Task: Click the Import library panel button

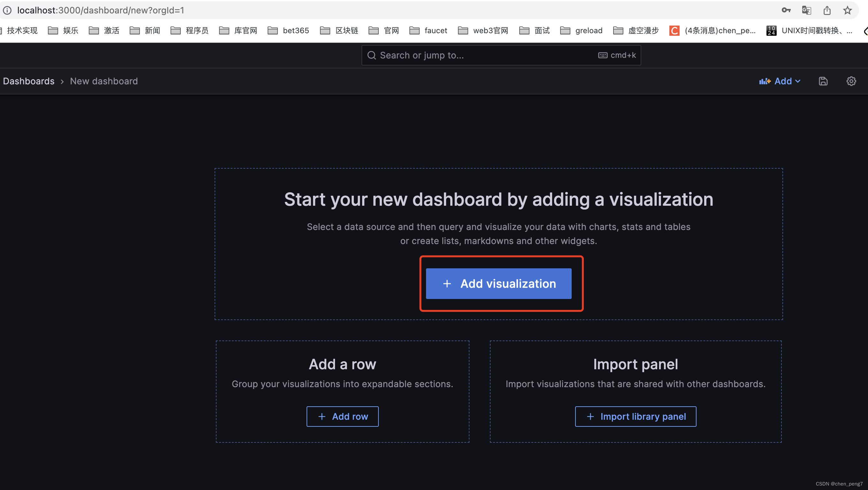Action: (636, 416)
